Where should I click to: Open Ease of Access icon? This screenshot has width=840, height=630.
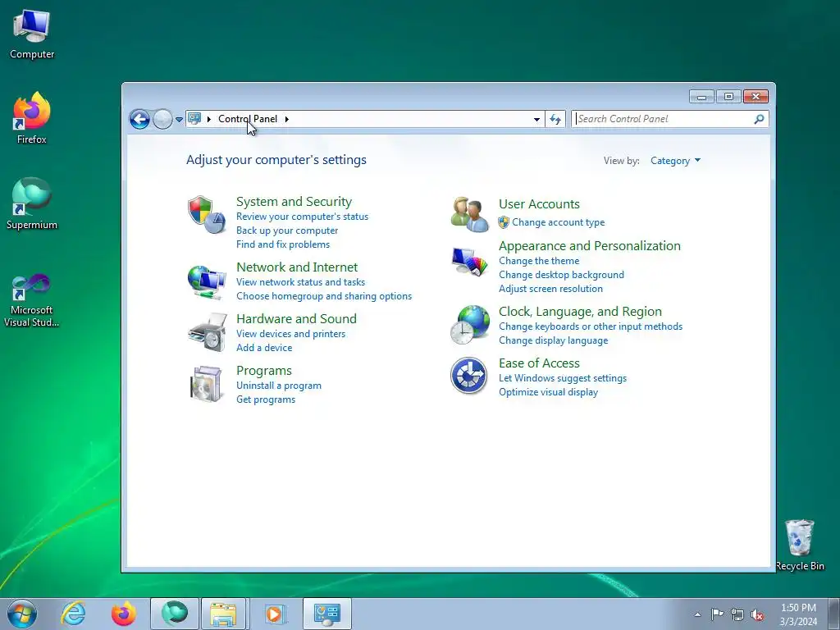tap(468, 376)
